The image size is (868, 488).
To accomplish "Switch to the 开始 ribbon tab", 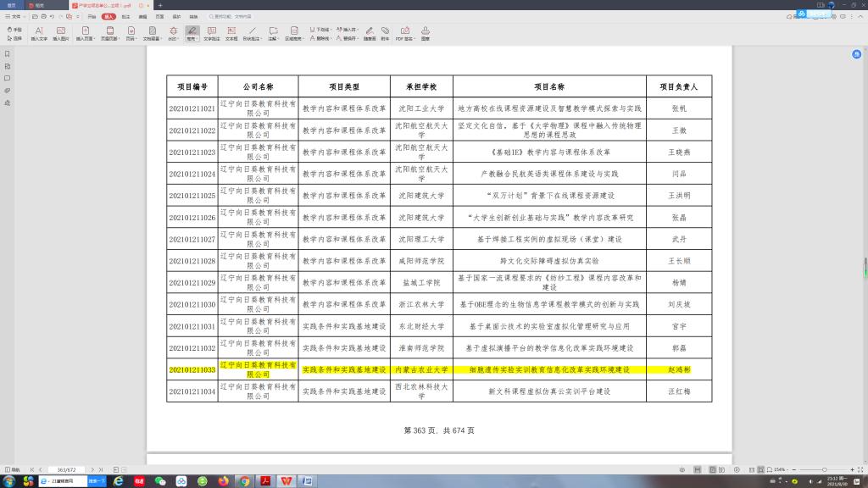I will (x=92, y=16).
